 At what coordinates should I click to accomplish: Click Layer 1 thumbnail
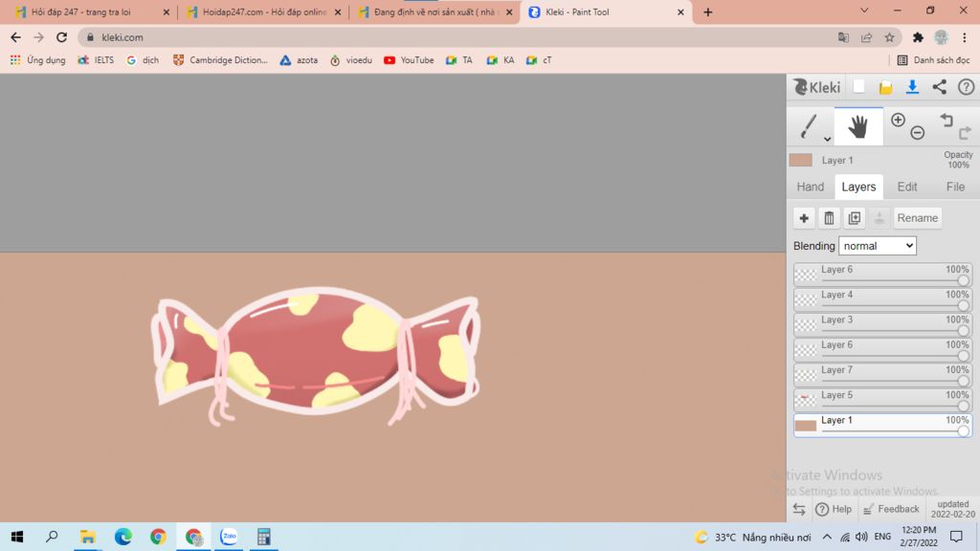coord(805,426)
